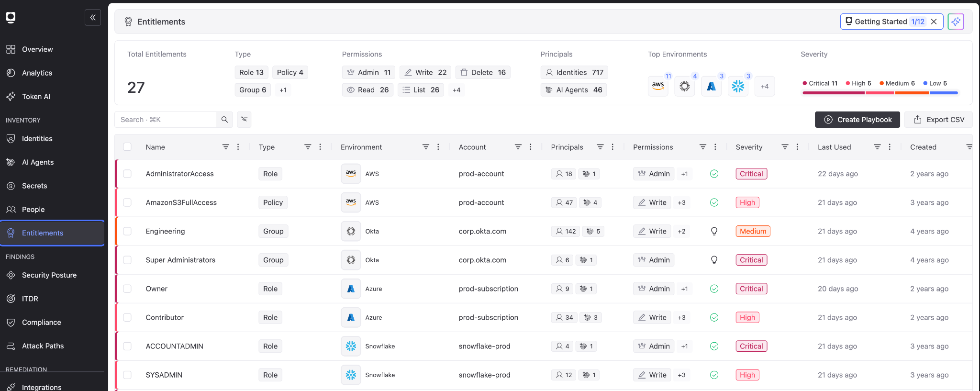The width and height of the screenshot is (980, 391).
Task: Click the Export CSV button
Action: point(938,120)
